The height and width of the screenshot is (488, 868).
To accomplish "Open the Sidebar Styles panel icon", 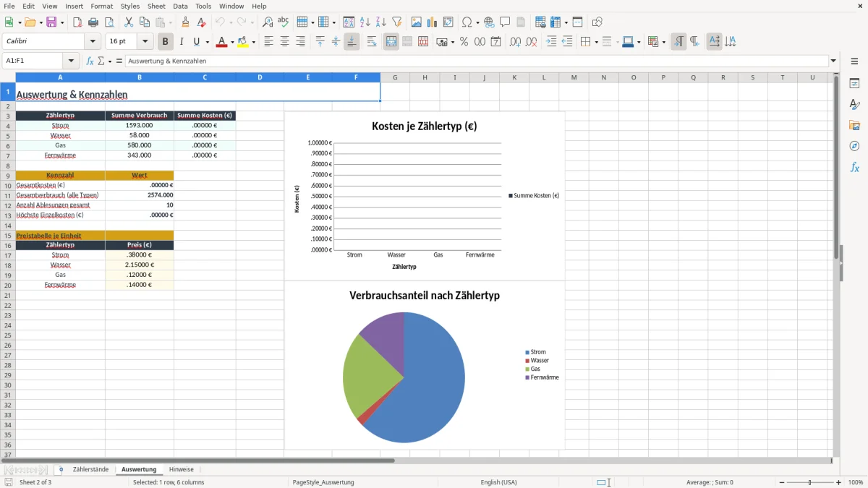I will pos(854,105).
